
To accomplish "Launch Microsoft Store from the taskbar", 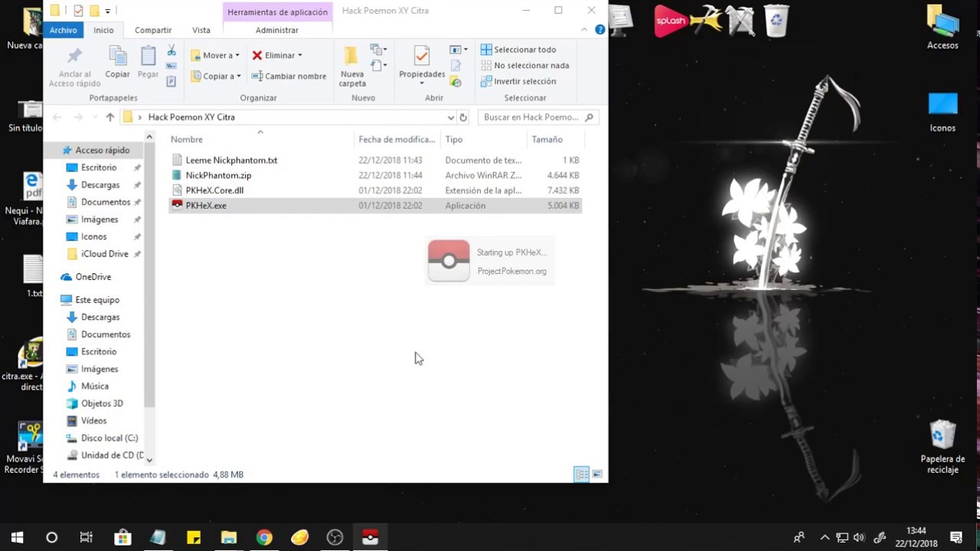I will point(122,538).
